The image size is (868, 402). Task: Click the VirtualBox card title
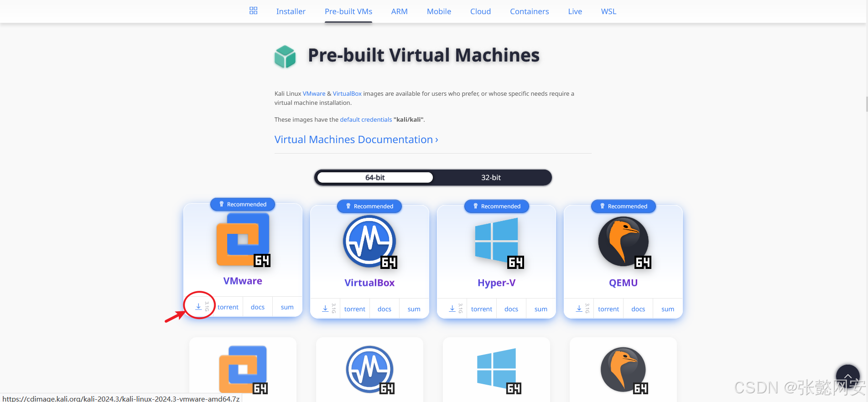click(x=369, y=283)
